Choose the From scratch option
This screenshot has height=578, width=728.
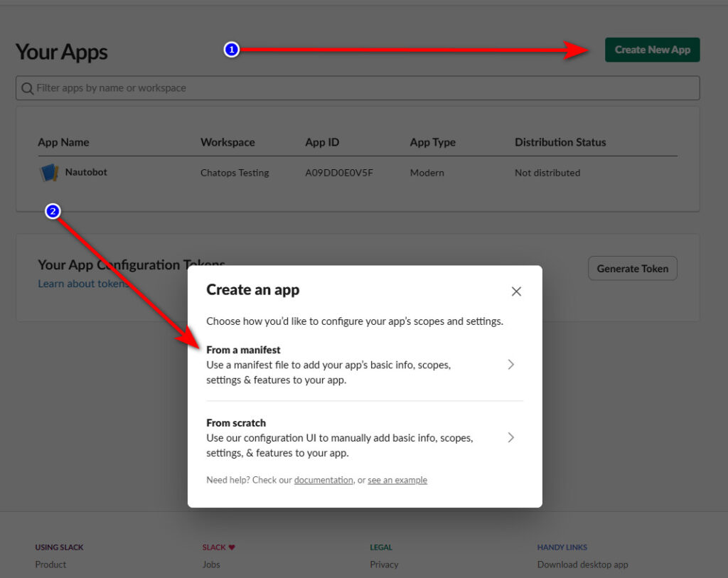365,438
